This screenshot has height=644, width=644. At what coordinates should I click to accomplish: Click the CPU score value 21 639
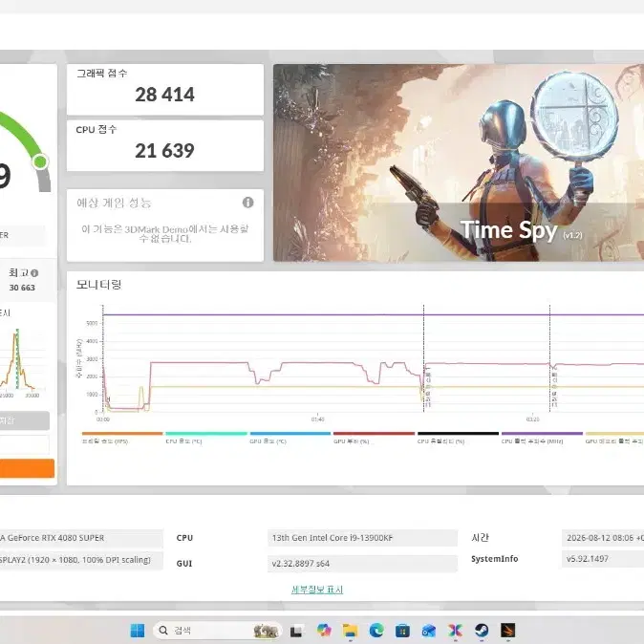(164, 151)
